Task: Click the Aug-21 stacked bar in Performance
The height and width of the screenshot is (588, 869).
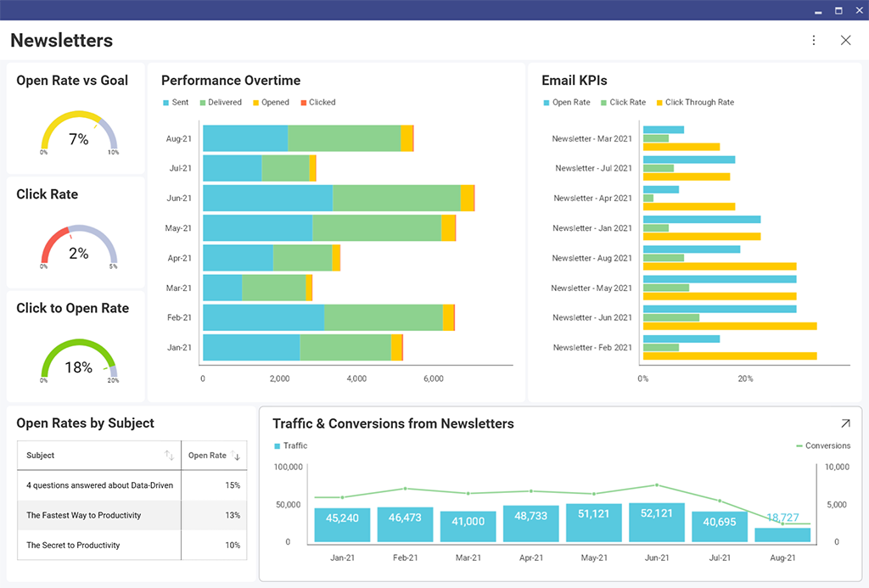Action: [308, 138]
